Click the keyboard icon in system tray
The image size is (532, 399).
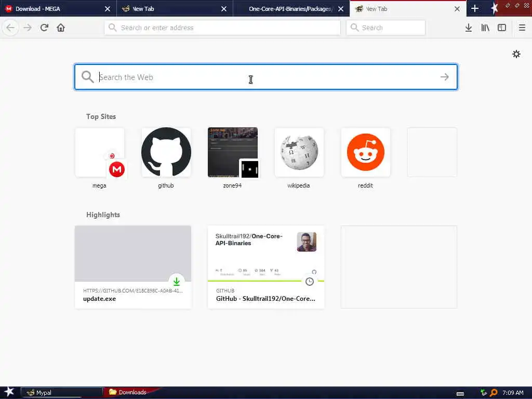pyautogui.click(x=460, y=393)
